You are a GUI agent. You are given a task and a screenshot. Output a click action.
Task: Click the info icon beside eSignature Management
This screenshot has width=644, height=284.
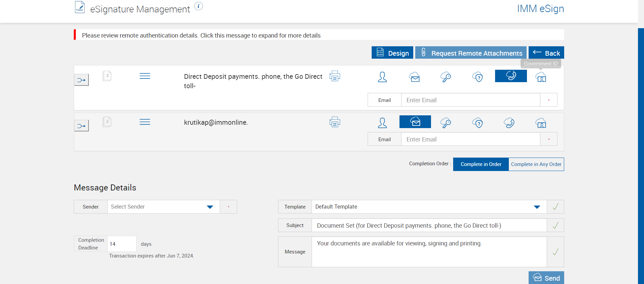pyautogui.click(x=199, y=6)
